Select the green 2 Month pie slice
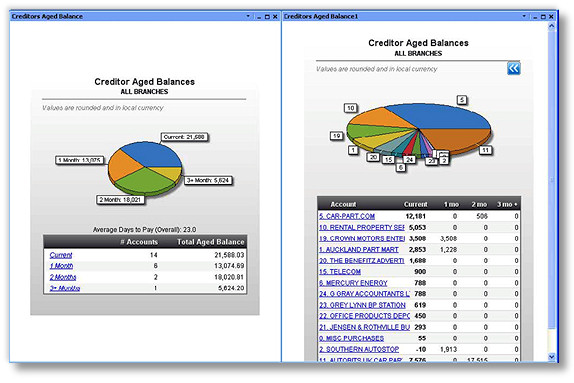 pyautogui.click(x=145, y=182)
